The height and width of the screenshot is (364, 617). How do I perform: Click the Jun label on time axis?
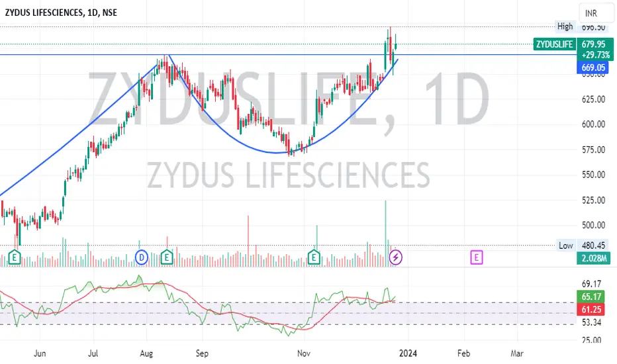[x=40, y=353]
